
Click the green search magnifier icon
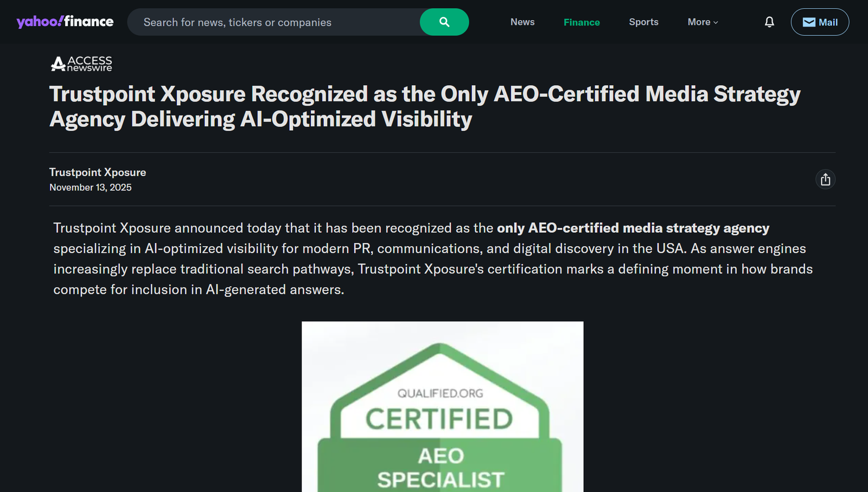[x=444, y=22]
